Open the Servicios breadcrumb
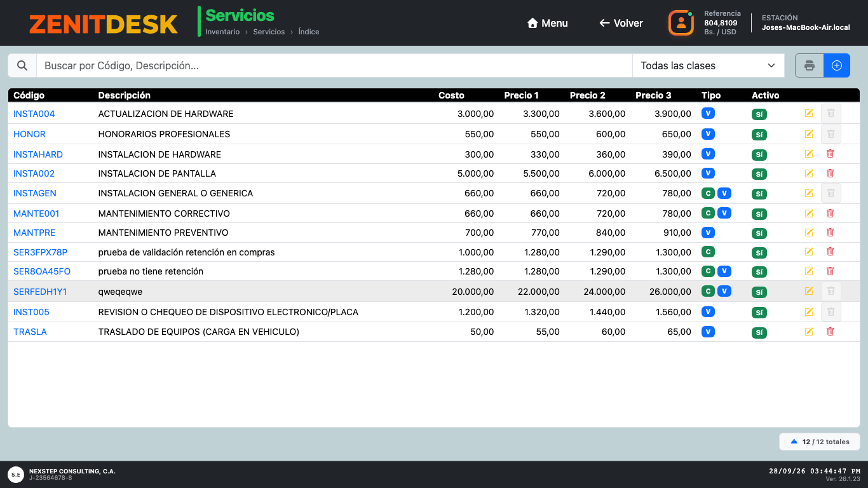The width and height of the screenshot is (868, 488). [269, 32]
